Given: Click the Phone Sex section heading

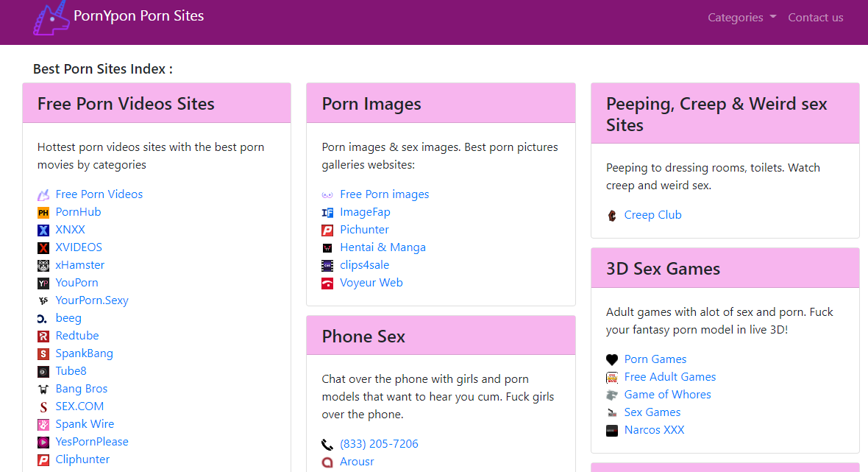Looking at the screenshot, I should 363,337.
